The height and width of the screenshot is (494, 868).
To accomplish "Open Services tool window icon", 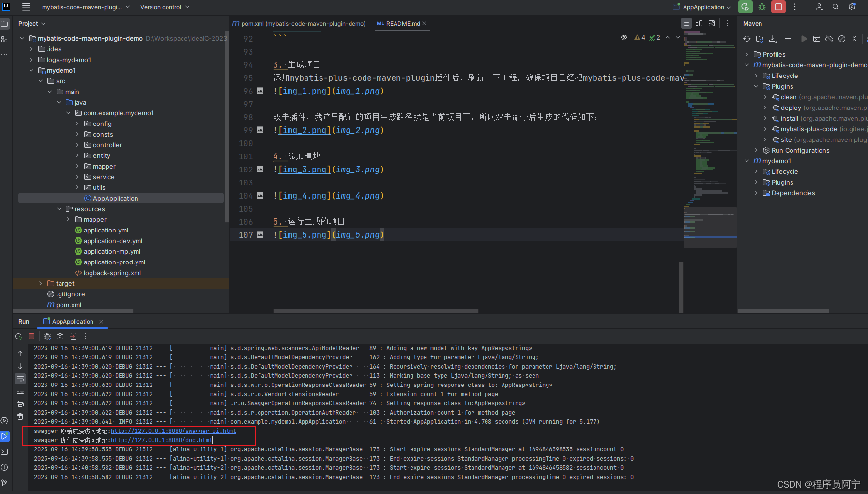I will point(5,421).
